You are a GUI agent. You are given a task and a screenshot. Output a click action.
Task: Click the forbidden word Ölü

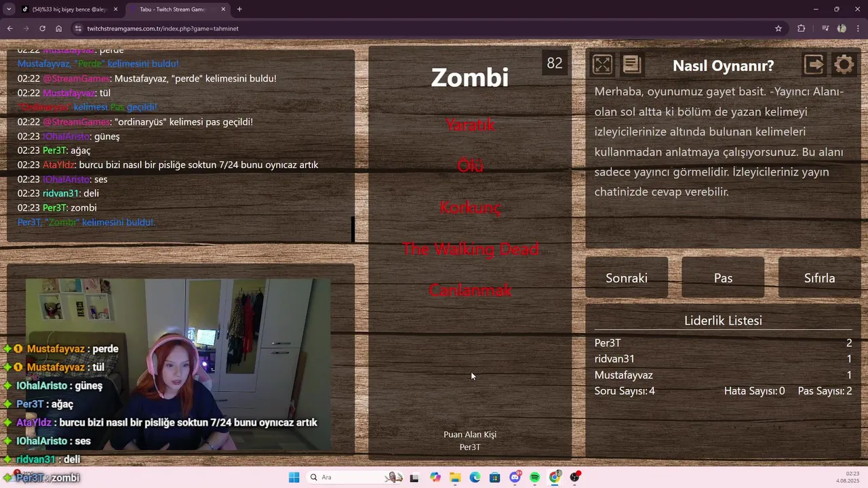(x=470, y=165)
